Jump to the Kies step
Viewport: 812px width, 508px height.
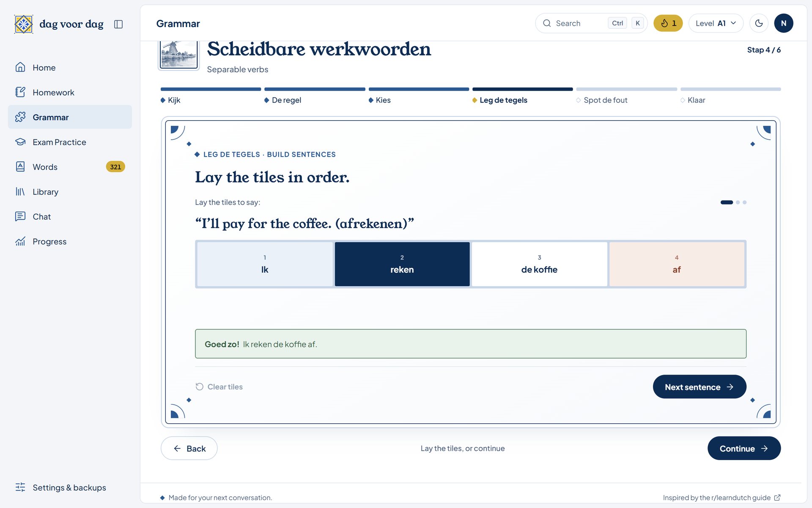[379, 100]
